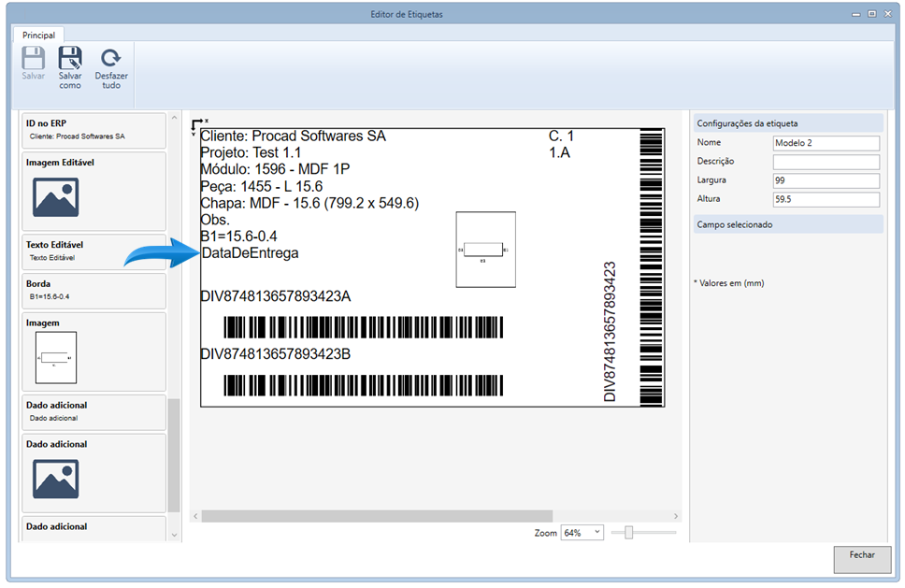905x588 pixels.
Task: Select the part drawing image on the label
Action: (x=485, y=250)
